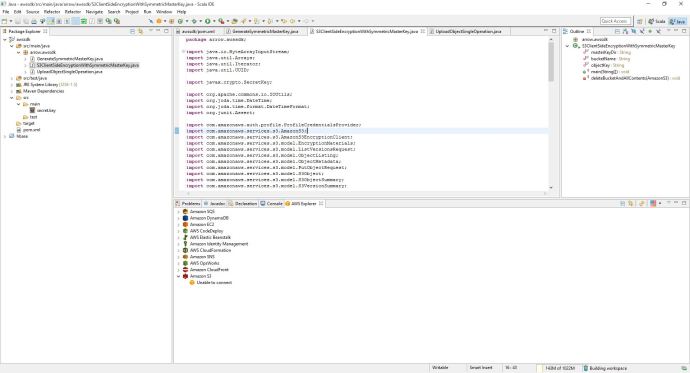This screenshot has width=690, height=373.
Task: Select the pom.xml file in Package Explorer
Action: tap(31, 130)
